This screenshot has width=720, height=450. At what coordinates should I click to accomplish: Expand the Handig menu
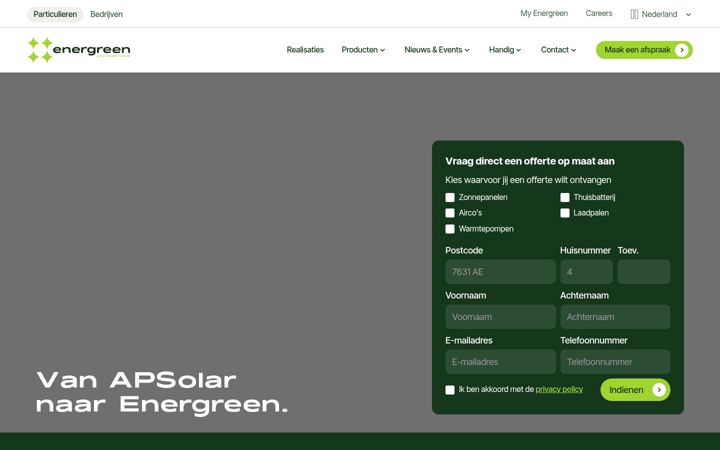click(505, 50)
